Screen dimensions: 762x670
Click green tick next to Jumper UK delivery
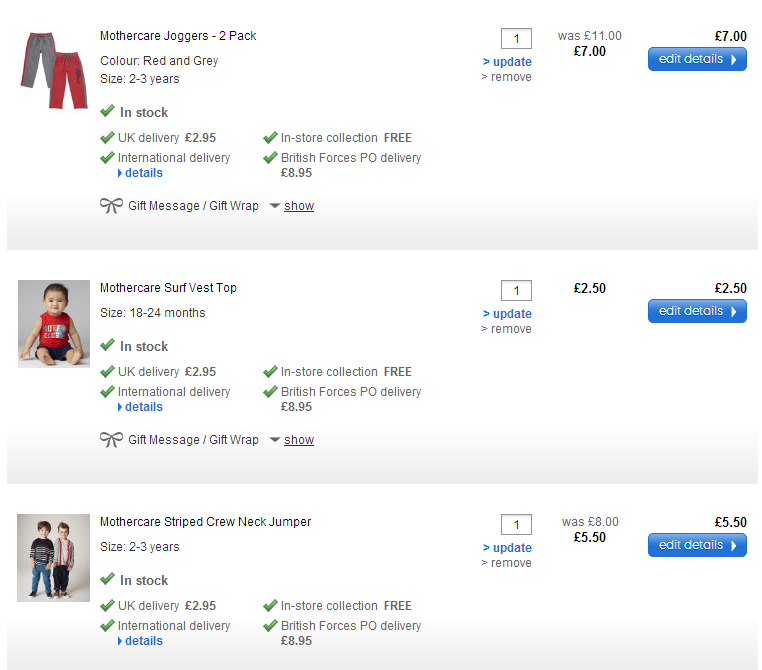click(x=107, y=606)
